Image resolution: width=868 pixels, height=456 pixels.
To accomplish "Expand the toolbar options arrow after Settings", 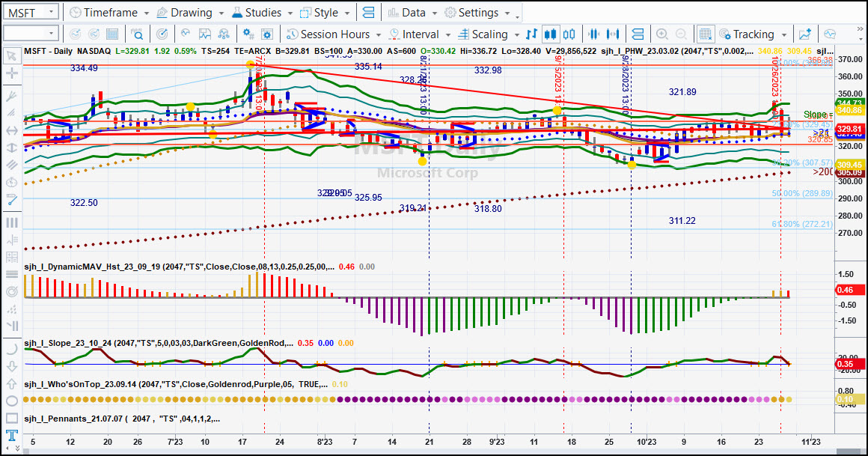I will pyautogui.click(x=518, y=16).
